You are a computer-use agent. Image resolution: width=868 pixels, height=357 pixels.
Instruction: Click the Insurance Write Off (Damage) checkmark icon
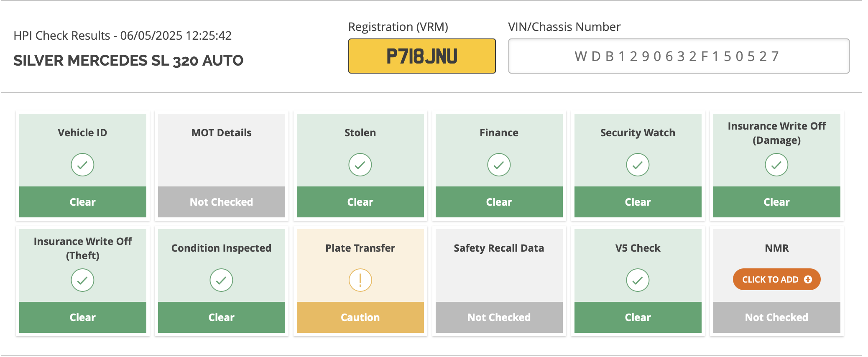(x=776, y=165)
